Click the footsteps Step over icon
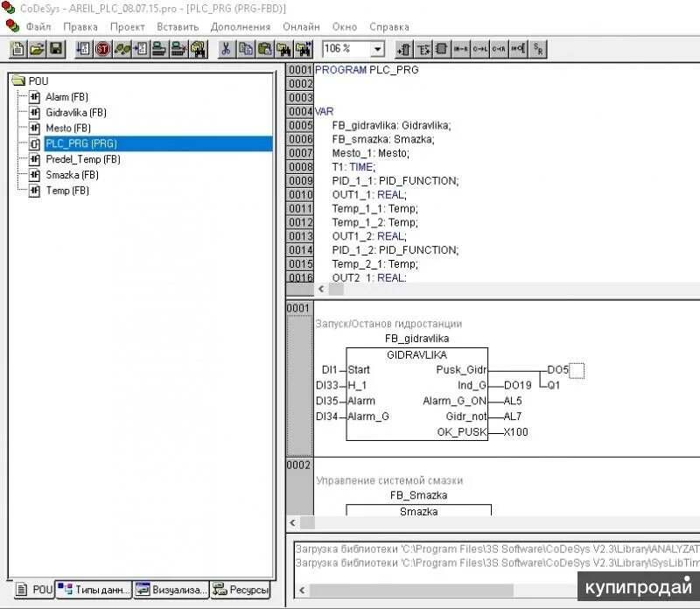700x609 pixels. [122, 49]
